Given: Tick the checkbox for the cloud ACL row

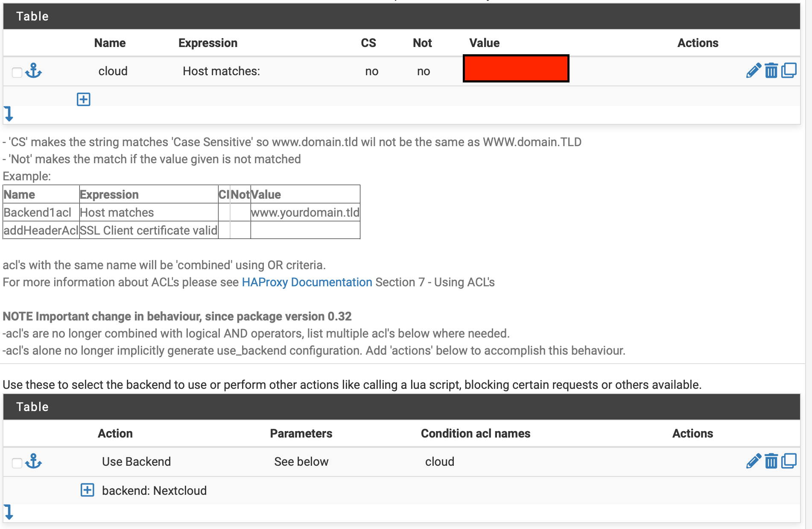Looking at the screenshot, I should click(17, 73).
